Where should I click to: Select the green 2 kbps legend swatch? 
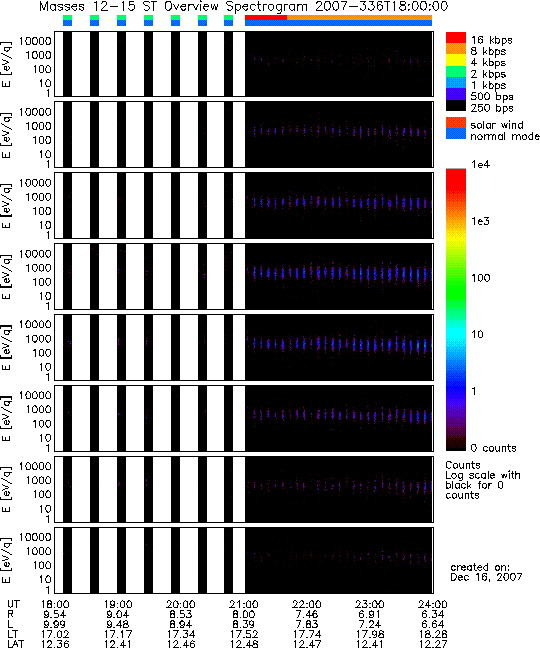(x=456, y=71)
